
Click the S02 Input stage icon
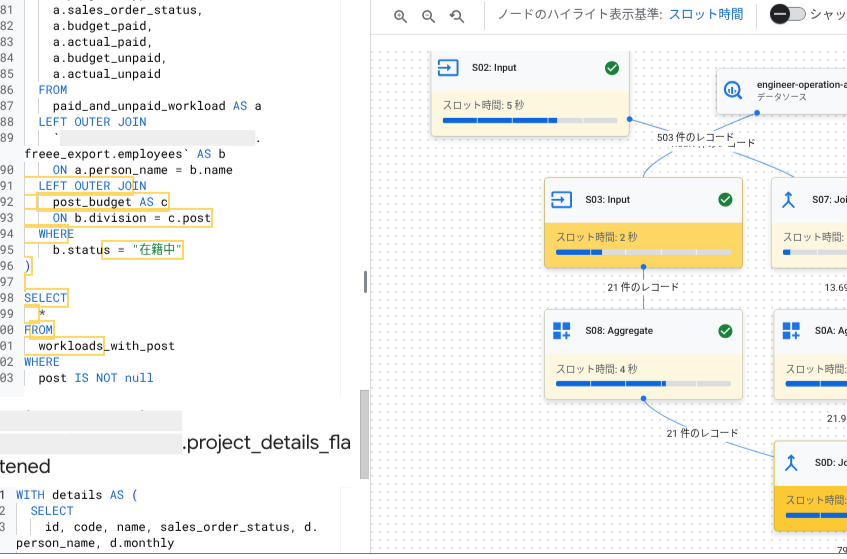pyautogui.click(x=448, y=68)
